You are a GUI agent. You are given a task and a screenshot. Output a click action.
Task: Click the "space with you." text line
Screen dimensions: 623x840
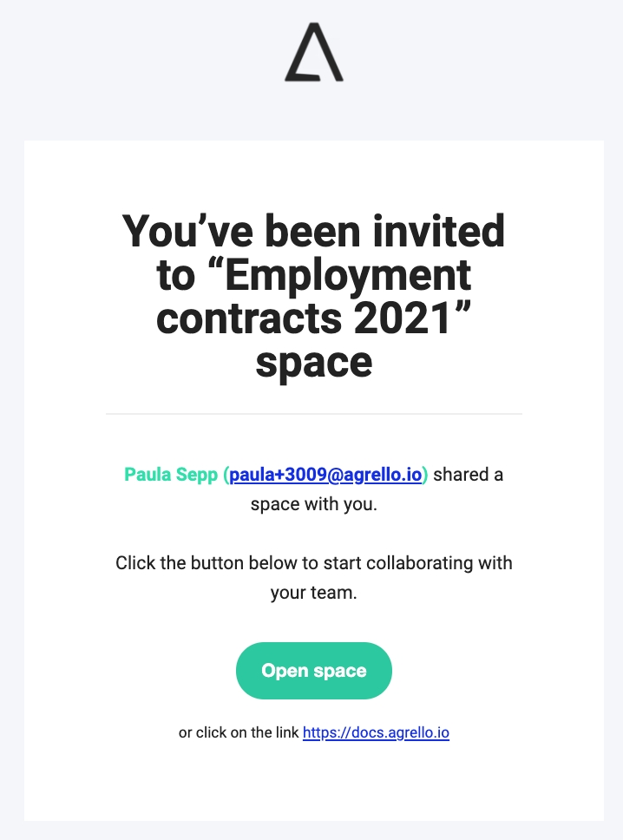click(313, 503)
